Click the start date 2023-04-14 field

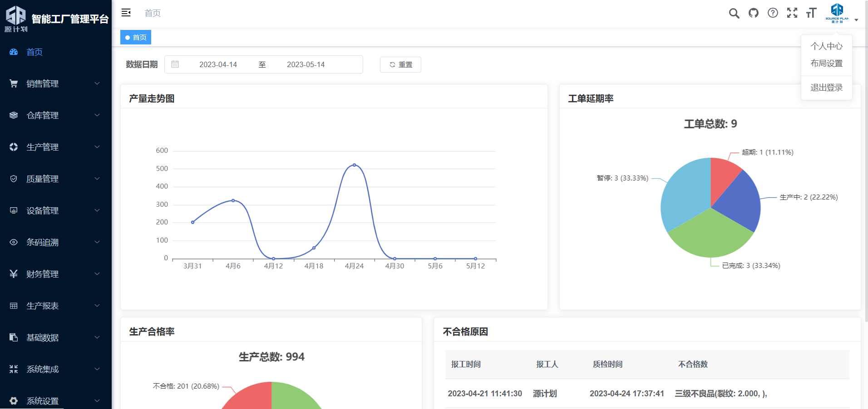click(218, 64)
